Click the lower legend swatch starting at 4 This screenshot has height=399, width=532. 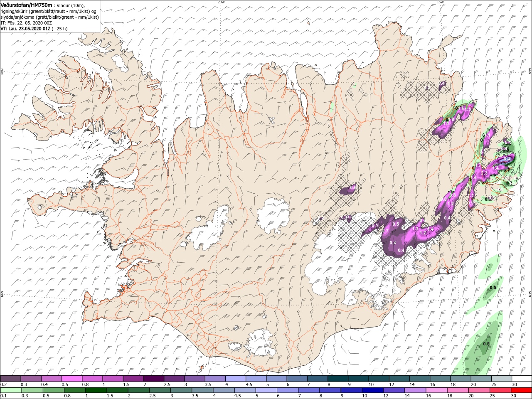[x=223, y=390]
